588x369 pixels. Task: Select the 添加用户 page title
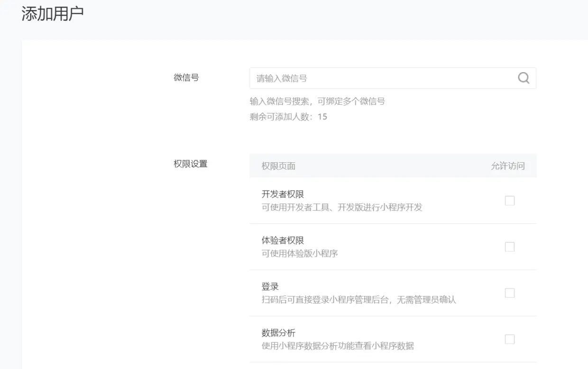click(53, 14)
